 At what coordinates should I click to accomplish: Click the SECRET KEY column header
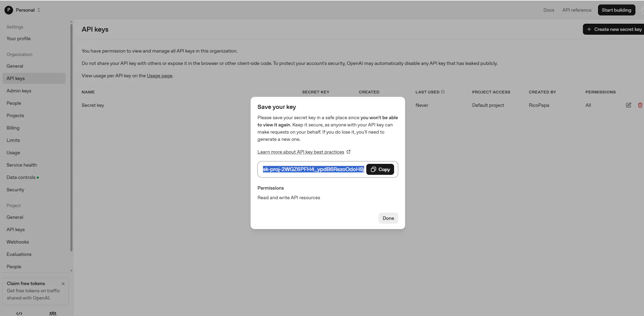[x=315, y=92]
